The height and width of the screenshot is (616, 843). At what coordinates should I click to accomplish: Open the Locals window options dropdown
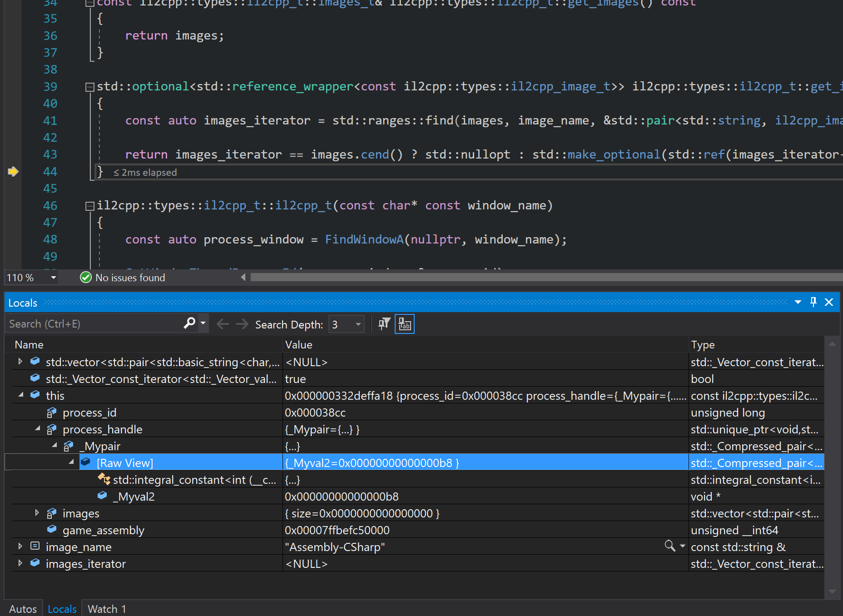[798, 303]
